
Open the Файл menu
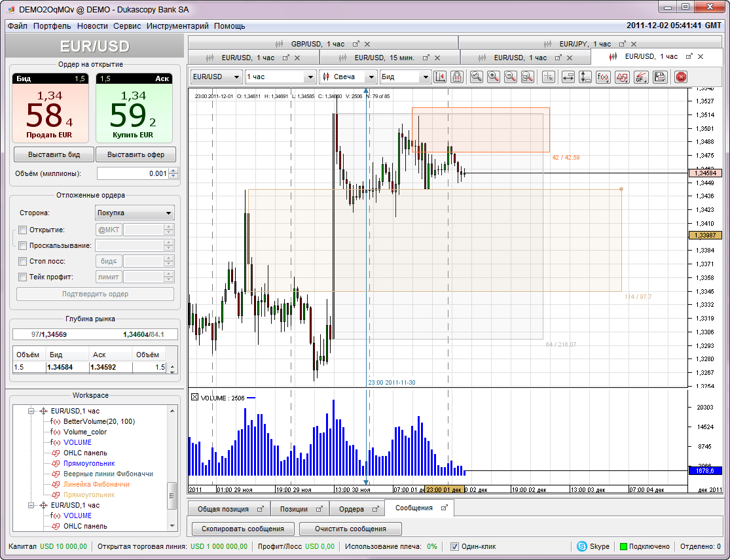coord(17,26)
